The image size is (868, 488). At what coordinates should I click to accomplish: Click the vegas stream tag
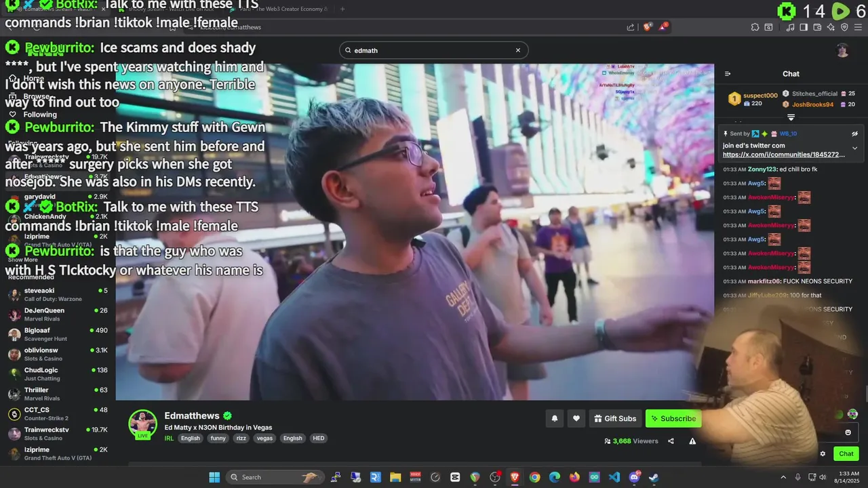pyautogui.click(x=264, y=439)
